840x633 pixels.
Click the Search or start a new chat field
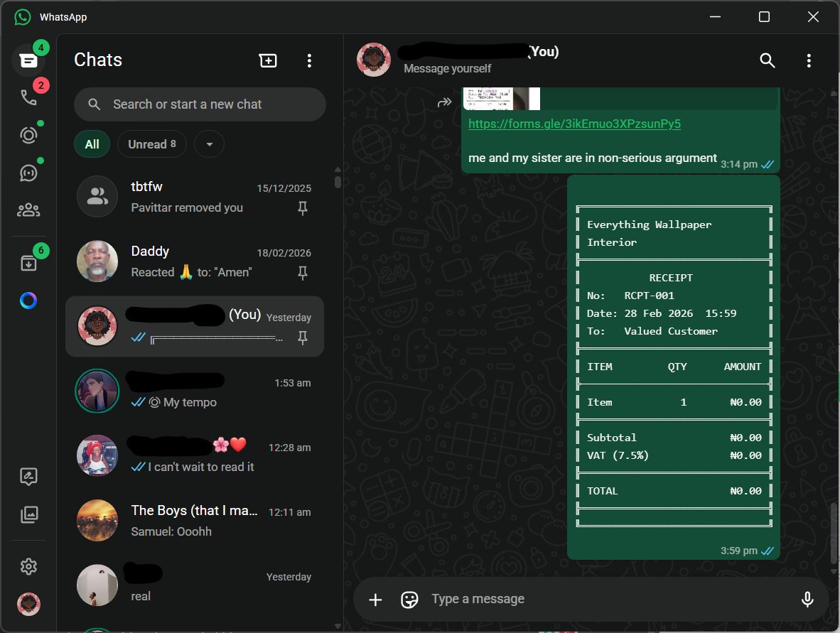[x=200, y=104]
